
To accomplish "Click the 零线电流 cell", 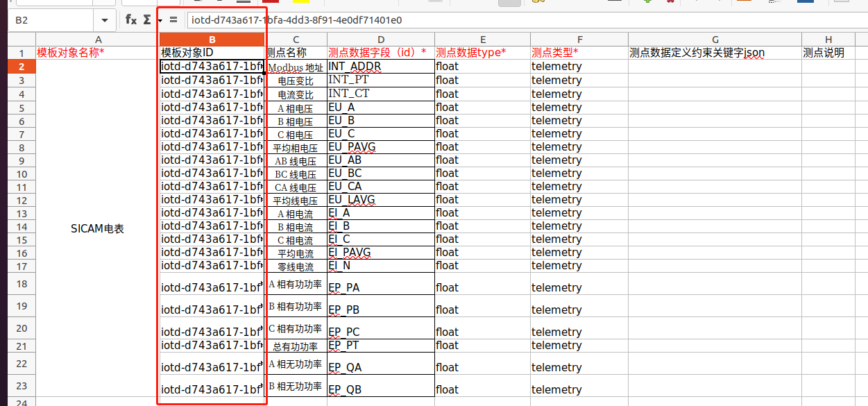I will click(296, 267).
